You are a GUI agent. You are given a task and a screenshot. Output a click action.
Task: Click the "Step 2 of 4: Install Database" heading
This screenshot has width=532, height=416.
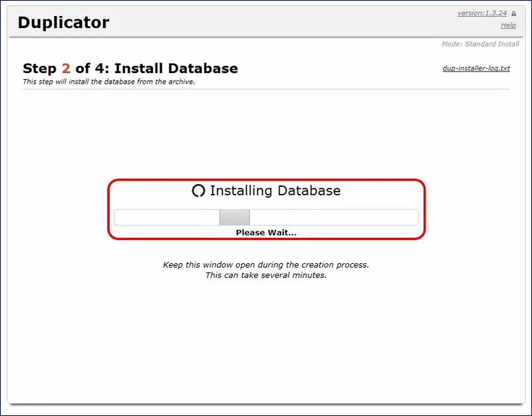click(130, 68)
